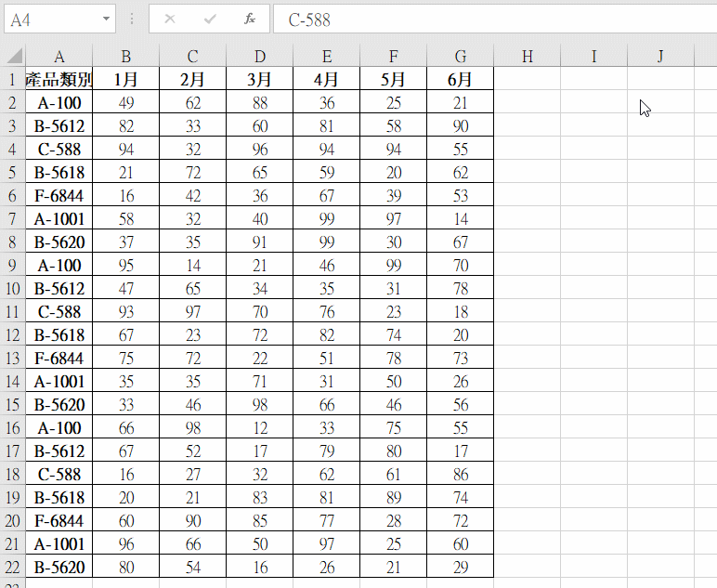The image size is (717, 588).
Task: Open the Name Box dropdown arrow
Action: tap(106, 20)
